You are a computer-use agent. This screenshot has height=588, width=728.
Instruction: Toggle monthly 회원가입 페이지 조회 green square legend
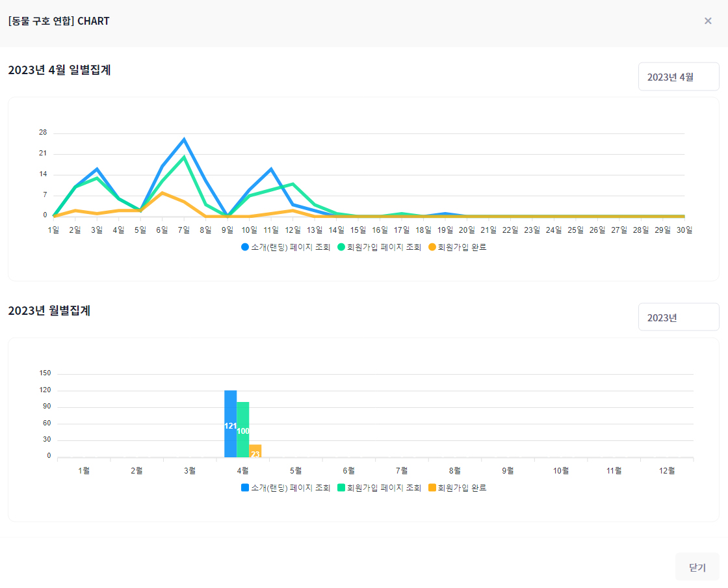click(x=341, y=488)
